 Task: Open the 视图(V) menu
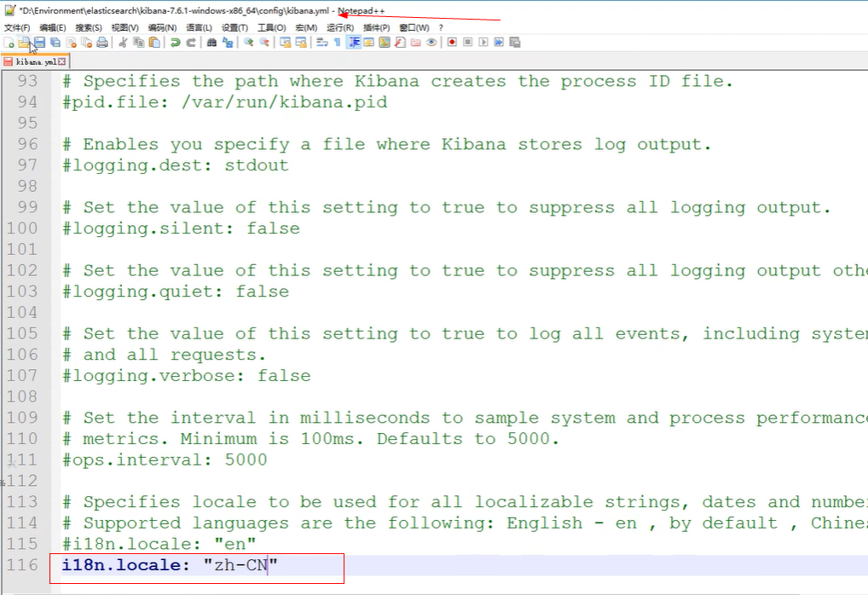point(125,27)
